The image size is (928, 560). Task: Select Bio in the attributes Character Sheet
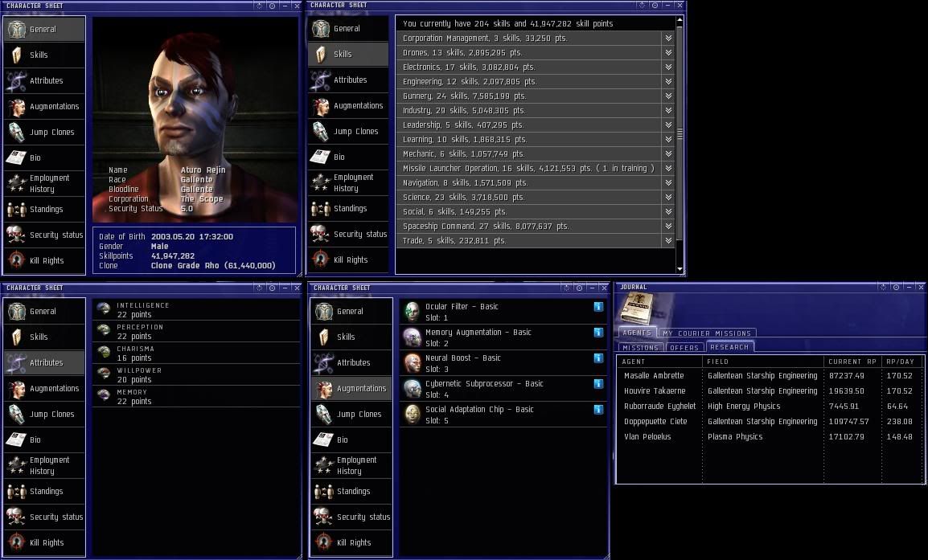(x=44, y=440)
